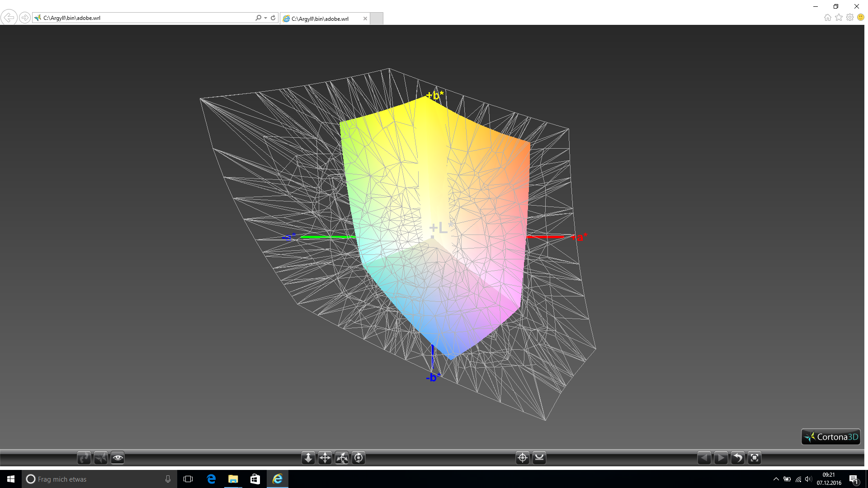868x488 pixels.
Task: Switch to the adobe.wrl browser tab
Action: tap(320, 19)
